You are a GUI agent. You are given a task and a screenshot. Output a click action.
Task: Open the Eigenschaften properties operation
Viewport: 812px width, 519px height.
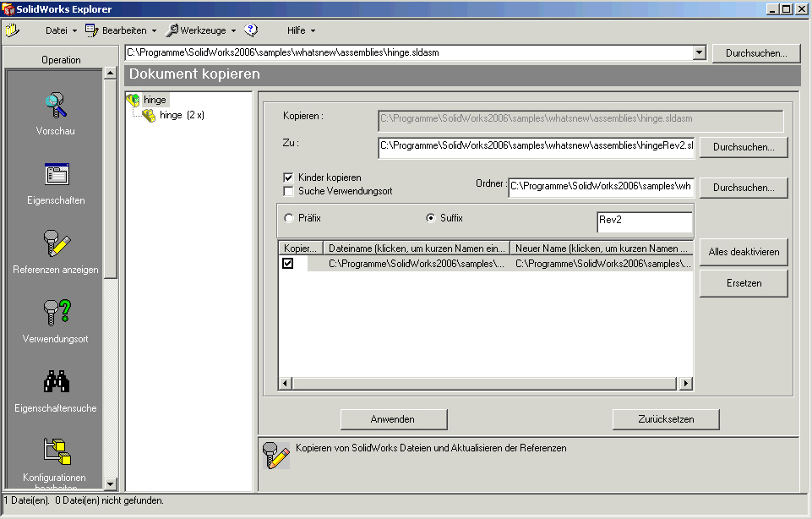[x=56, y=183]
